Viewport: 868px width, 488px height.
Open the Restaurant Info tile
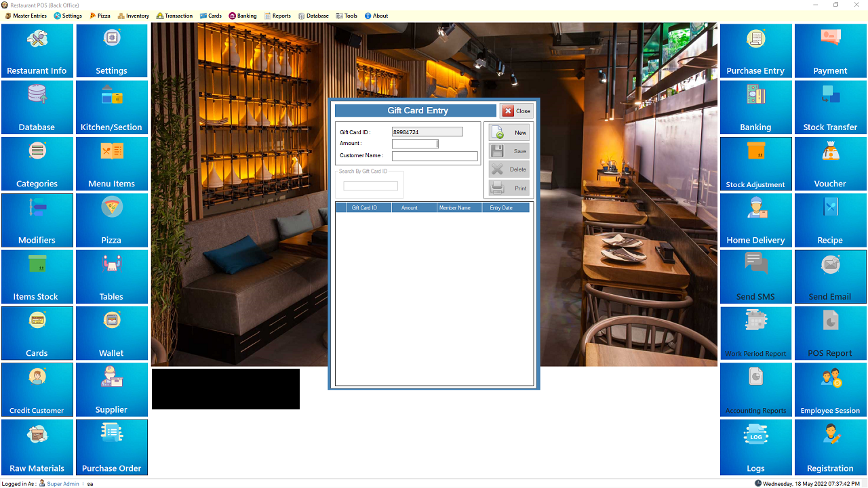tap(37, 51)
